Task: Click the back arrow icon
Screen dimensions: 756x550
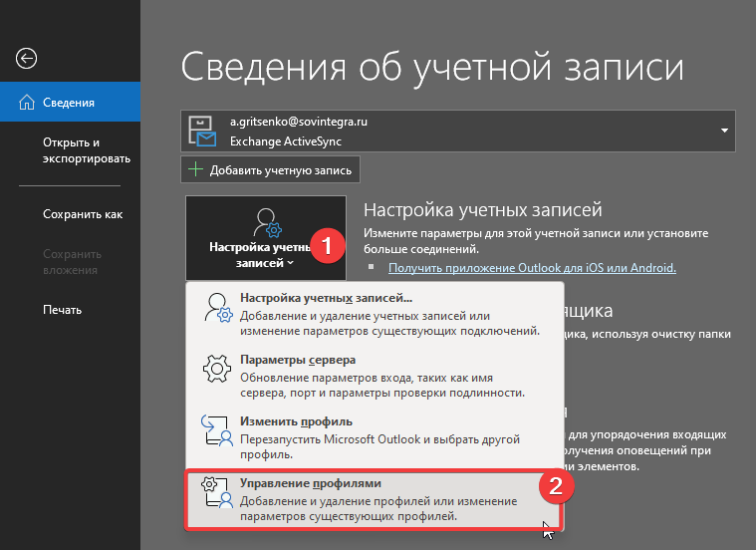Action: click(27, 59)
